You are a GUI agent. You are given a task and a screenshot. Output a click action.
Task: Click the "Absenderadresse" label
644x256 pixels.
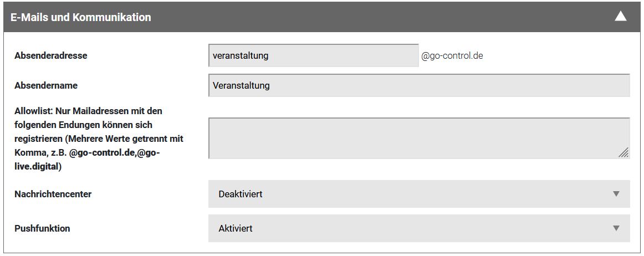[51, 55]
